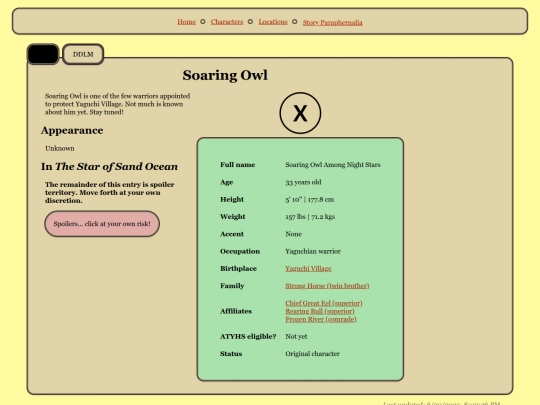The width and height of the screenshot is (540, 405).
Task: Click the circled X image placeholder
Action: pos(300,113)
